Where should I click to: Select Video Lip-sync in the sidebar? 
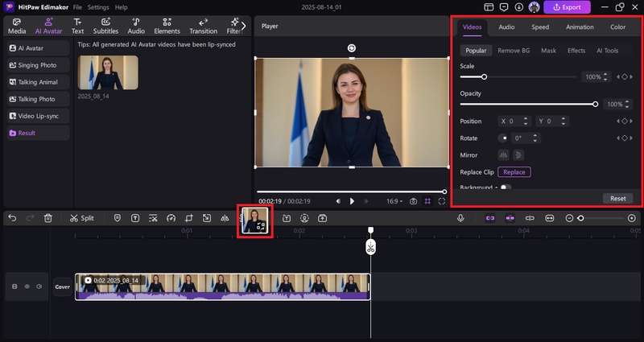tap(38, 116)
